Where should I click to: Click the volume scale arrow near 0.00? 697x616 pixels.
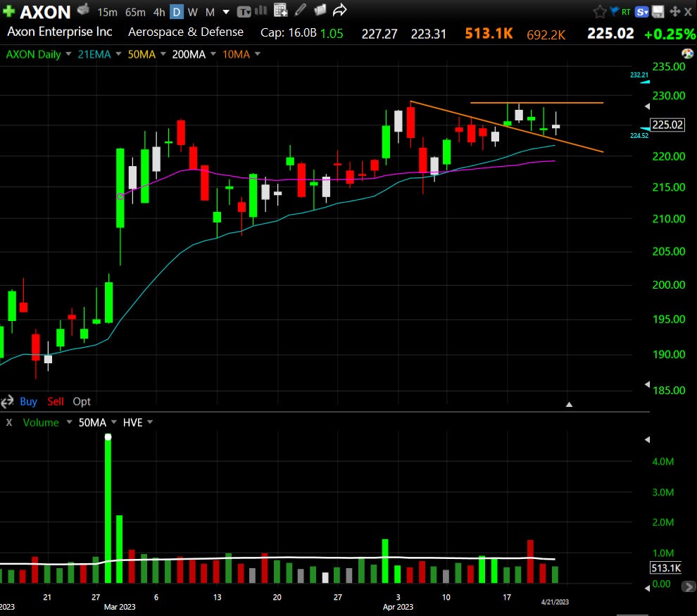tap(647, 588)
